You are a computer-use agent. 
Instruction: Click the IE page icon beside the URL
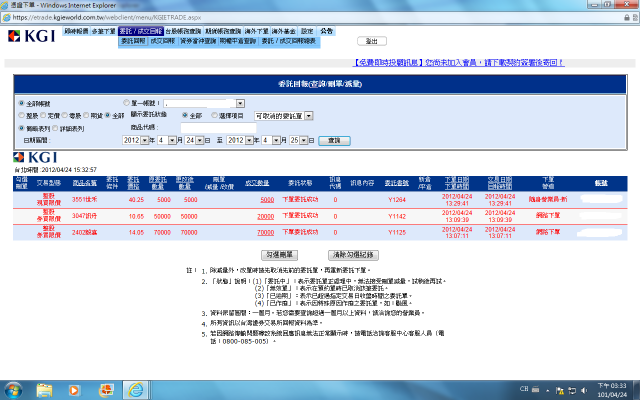tap(7, 18)
